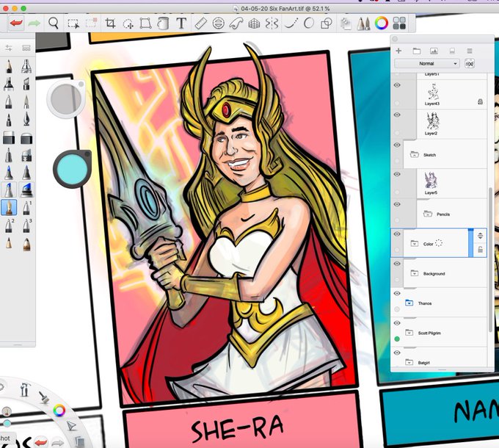Viewport: 499px width, 448px height.
Task: Add a new layer group folder
Action: pos(416,51)
